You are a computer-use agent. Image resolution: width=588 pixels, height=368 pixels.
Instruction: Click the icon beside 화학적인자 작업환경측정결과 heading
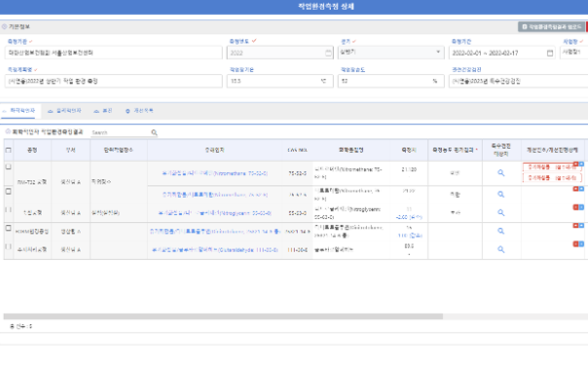pyautogui.click(x=8, y=131)
